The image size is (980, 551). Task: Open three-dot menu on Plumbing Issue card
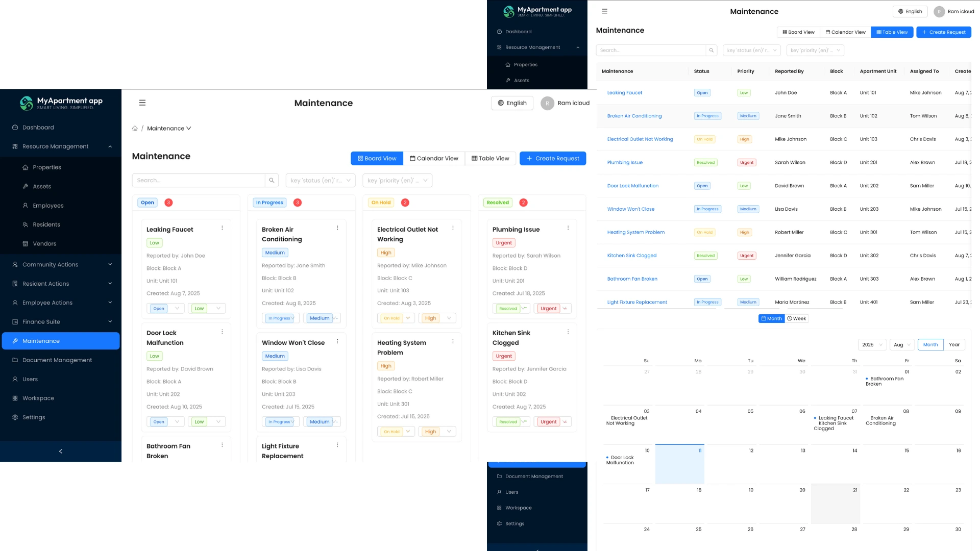click(x=568, y=228)
